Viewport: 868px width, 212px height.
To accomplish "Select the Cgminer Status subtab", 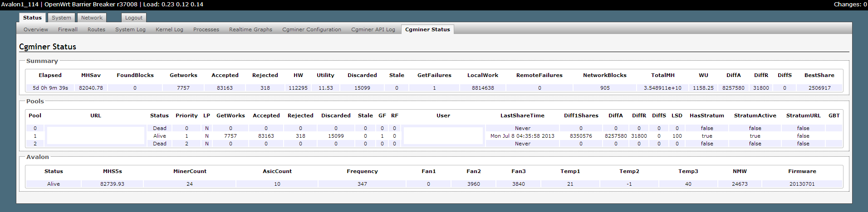I will 427,29.
